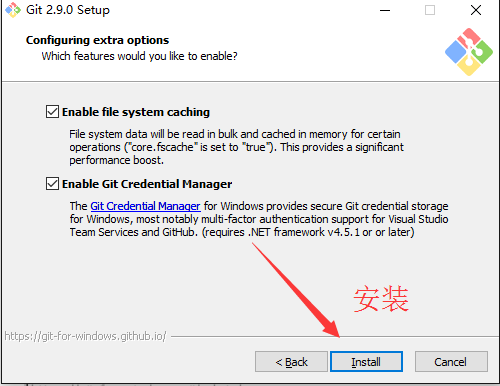
Task: Click the disabled maximize button
Action: point(430,10)
